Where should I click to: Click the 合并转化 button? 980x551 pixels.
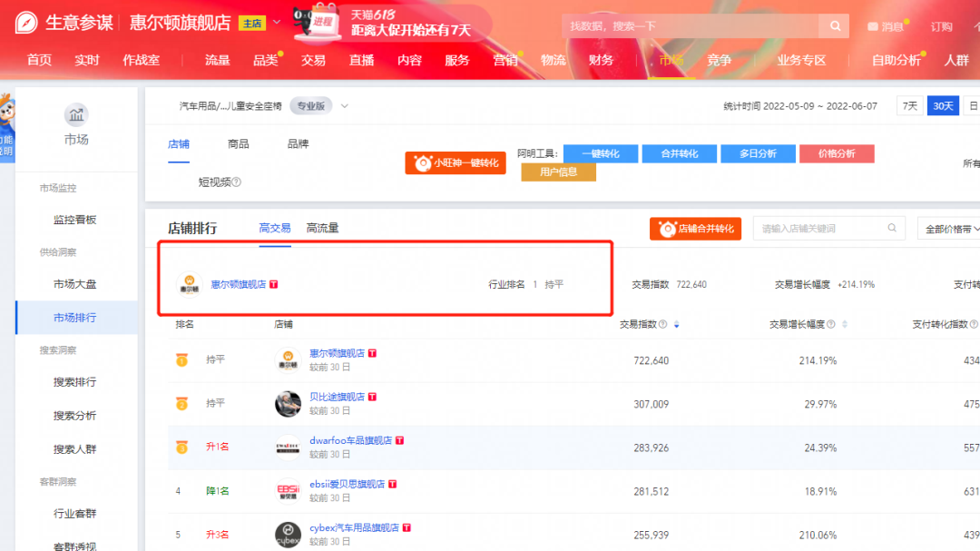click(x=680, y=153)
